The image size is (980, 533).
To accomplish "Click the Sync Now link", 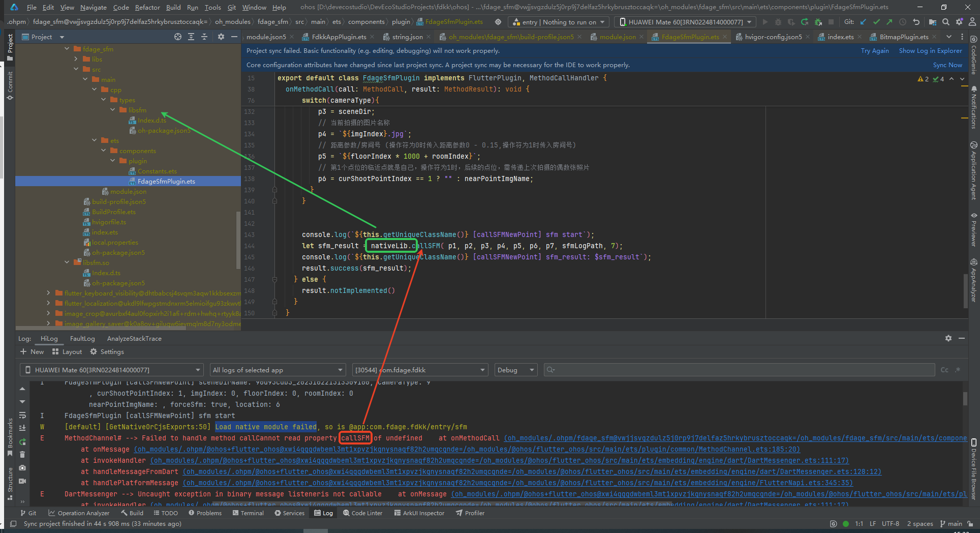I will (x=947, y=65).
